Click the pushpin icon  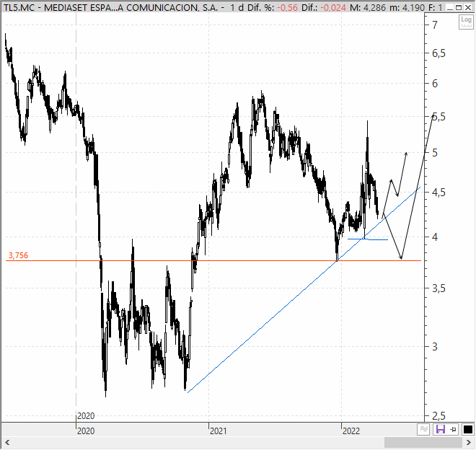tap(454, 429)
